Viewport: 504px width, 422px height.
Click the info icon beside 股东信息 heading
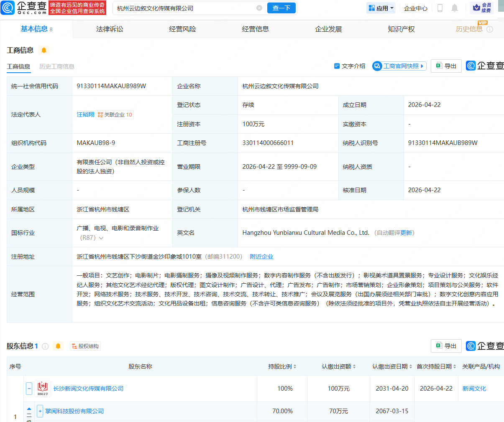tap(45, 346)
